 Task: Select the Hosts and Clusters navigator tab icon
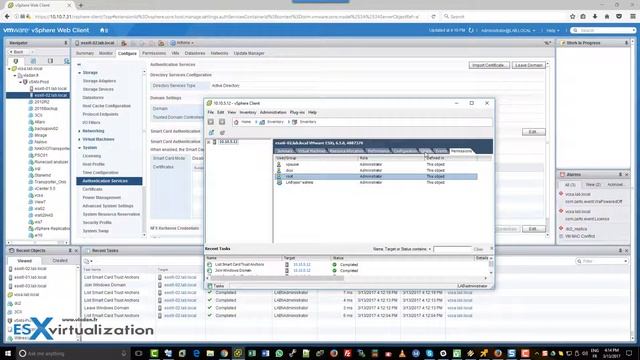tap(16, 61)
